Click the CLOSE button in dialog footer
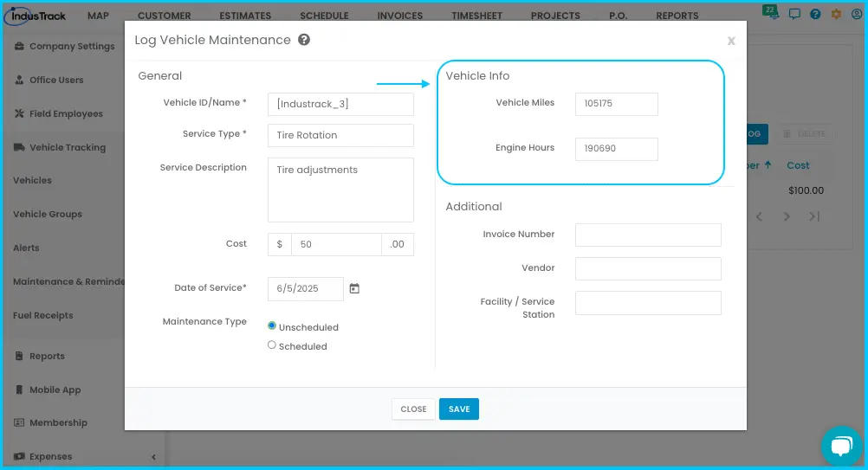 coord(413,409)
